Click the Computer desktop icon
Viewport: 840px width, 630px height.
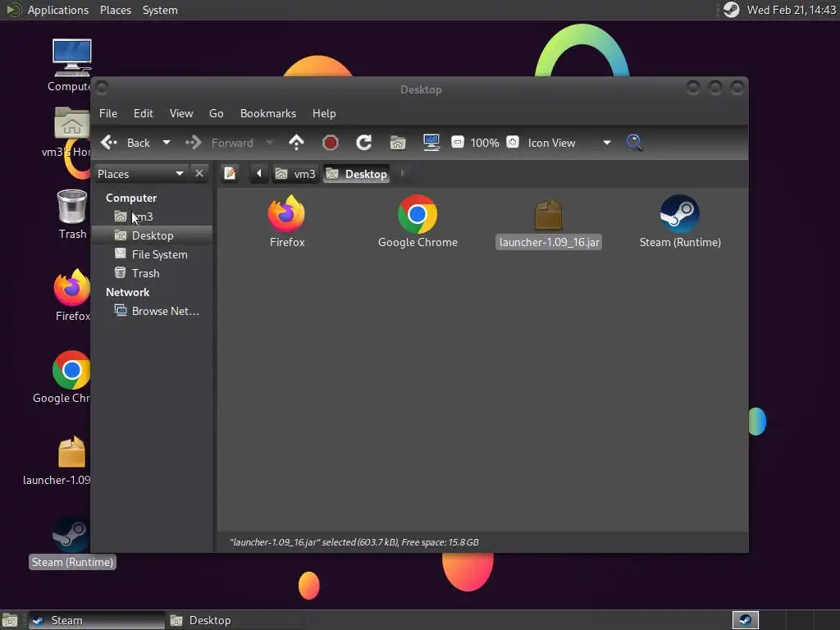click(x=71, y=66)
